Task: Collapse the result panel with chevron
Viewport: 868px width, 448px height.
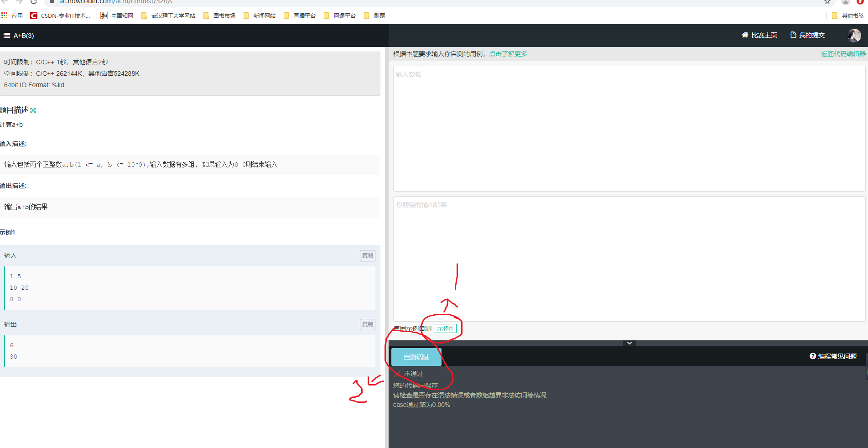Action: click(629, 343)
